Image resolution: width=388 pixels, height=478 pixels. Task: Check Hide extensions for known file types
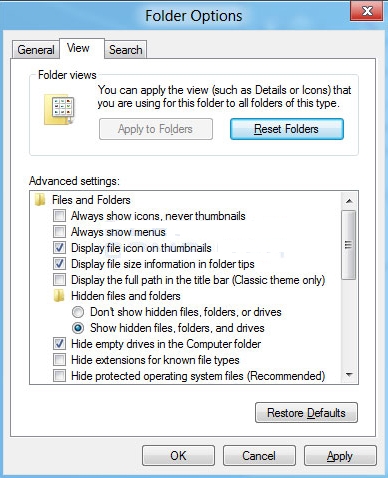[x=59, y=360]
